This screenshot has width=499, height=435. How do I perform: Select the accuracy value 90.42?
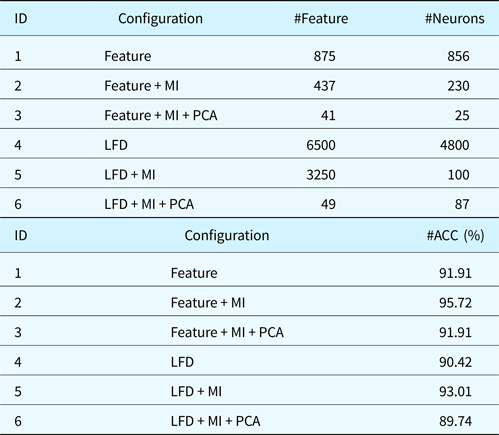click(455, 362)
